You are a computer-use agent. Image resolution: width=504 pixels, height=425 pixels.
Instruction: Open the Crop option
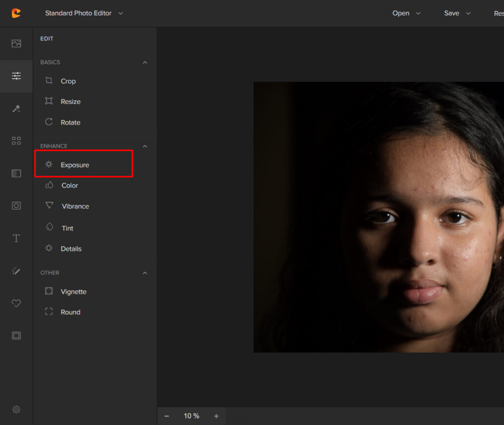point(68,81)
